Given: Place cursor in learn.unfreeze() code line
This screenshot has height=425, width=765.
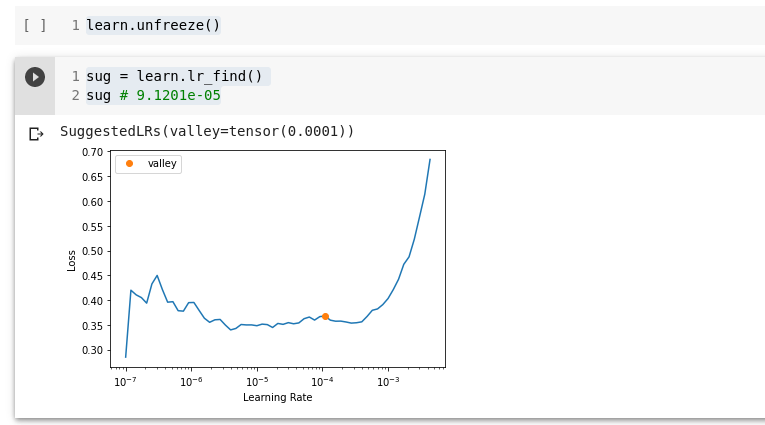Looking at the screenshot, I should [x=153, y=25].
